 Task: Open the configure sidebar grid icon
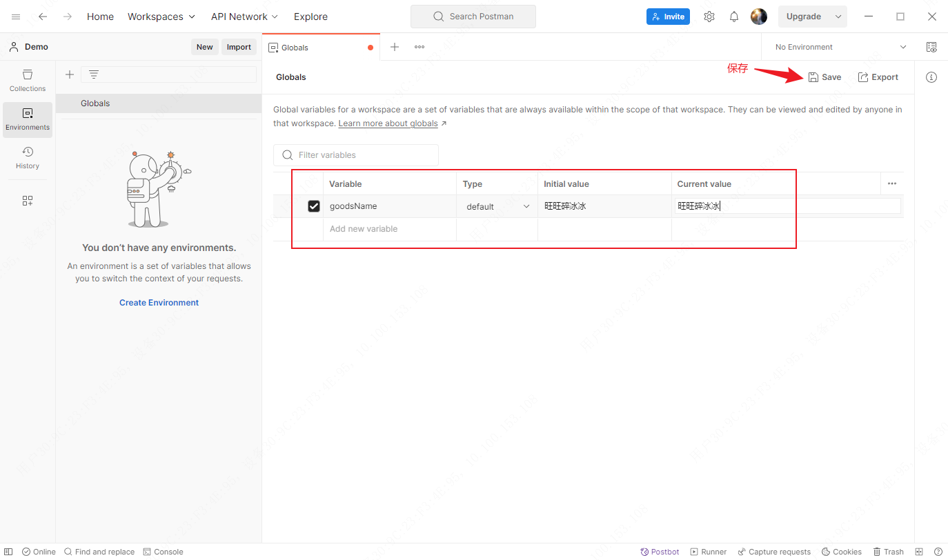[28, 201]
